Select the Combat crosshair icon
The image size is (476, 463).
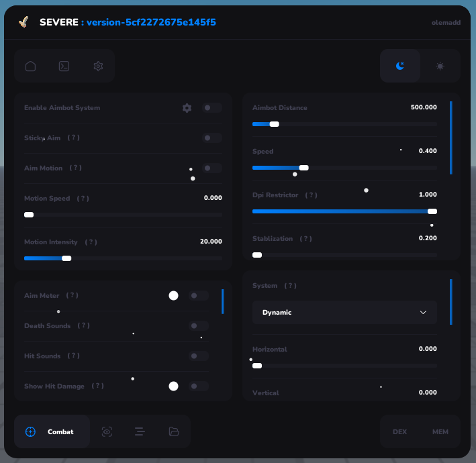30,431
